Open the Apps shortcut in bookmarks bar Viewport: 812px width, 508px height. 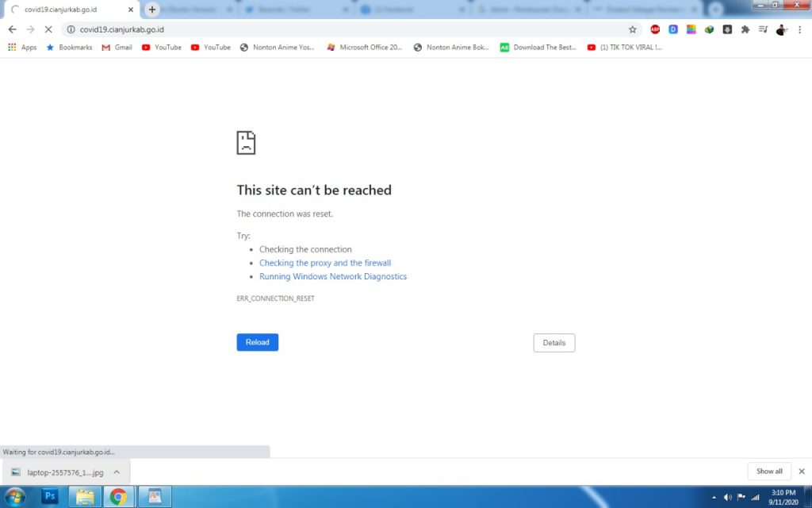22,48
